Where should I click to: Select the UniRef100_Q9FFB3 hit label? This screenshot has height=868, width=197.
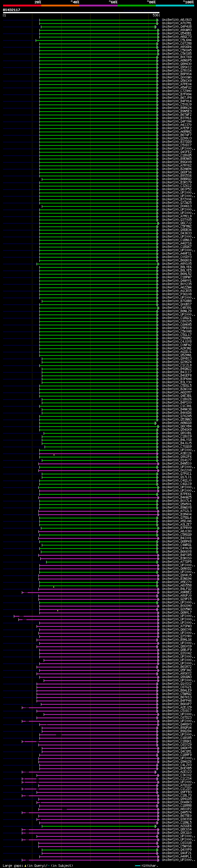click(x=177, y=792)
